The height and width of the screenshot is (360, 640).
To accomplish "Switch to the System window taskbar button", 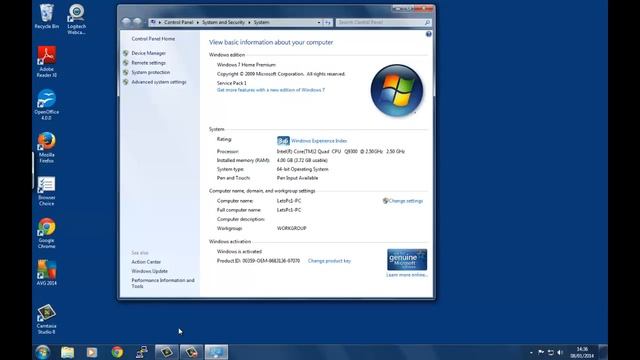I will tap(216, 352).
